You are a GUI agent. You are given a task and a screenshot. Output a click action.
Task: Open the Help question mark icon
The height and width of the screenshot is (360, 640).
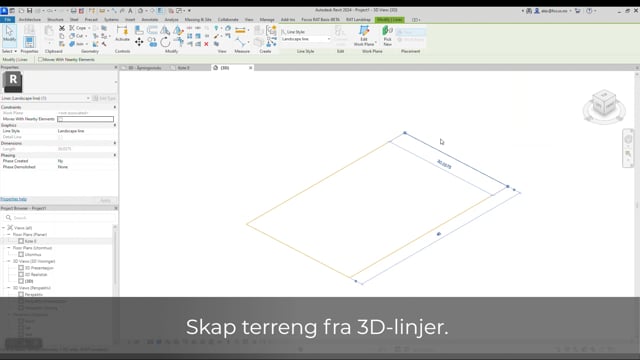(589, 11)
